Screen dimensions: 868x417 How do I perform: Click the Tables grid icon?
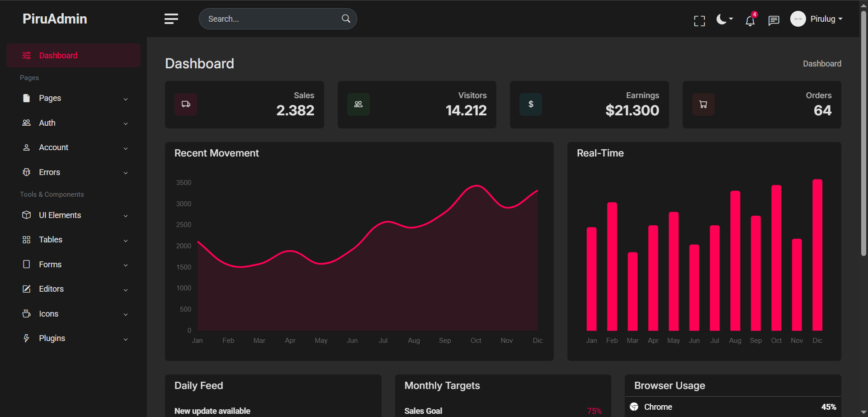point(27,240)
